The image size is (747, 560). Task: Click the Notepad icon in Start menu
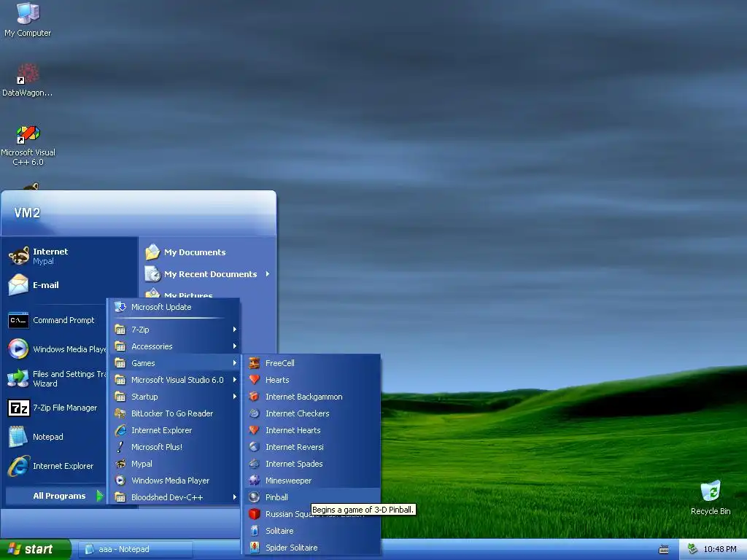tap(18, 437)
